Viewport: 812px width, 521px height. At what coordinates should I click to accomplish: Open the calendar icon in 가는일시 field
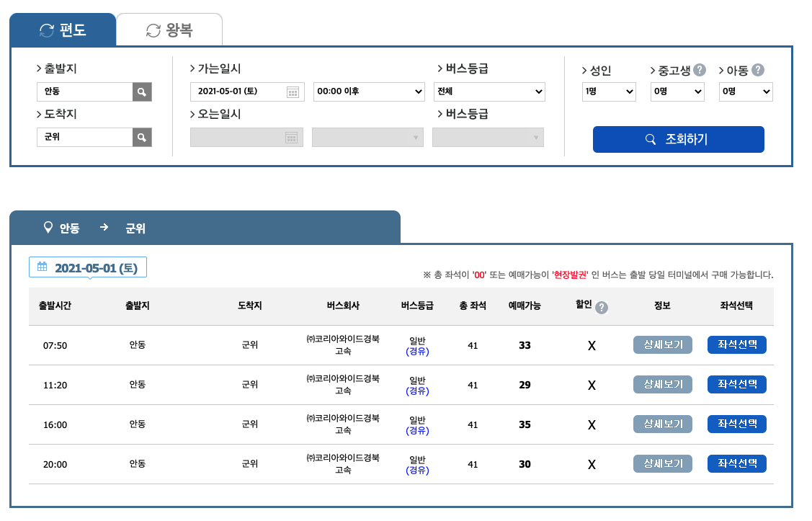(294, 92)
